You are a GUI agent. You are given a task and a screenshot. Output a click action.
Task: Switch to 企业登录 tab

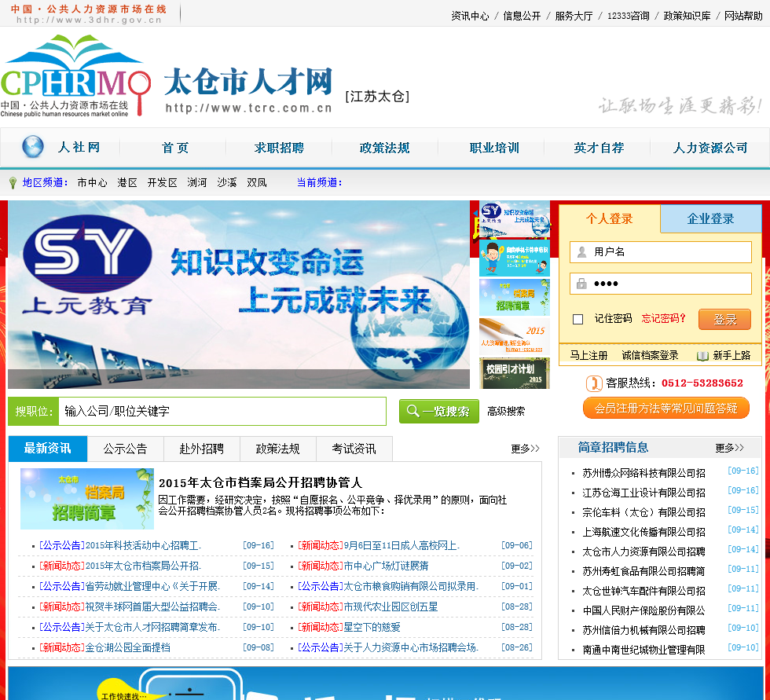[x=710, y=219]
